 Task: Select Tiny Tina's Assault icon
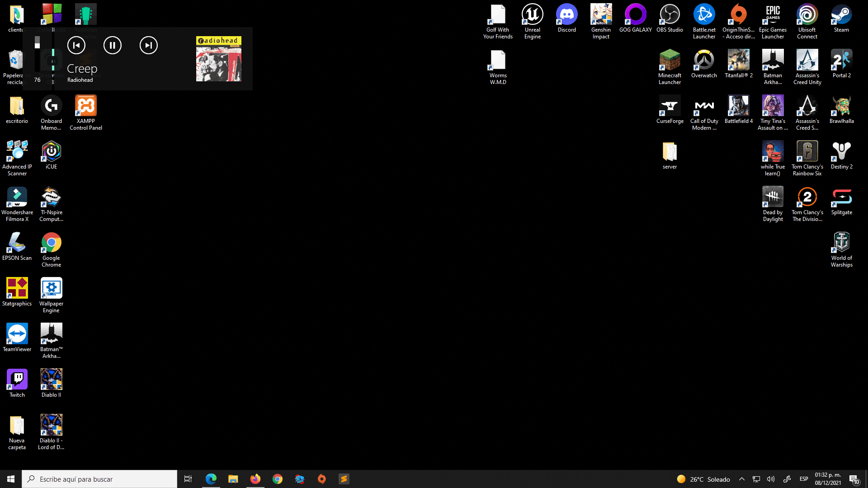[773, 113]
